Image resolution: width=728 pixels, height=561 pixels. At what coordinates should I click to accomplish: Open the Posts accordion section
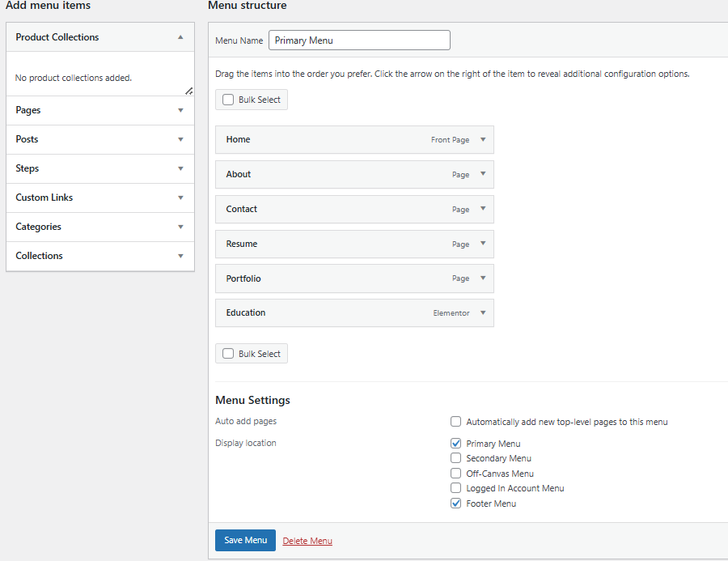100,139
